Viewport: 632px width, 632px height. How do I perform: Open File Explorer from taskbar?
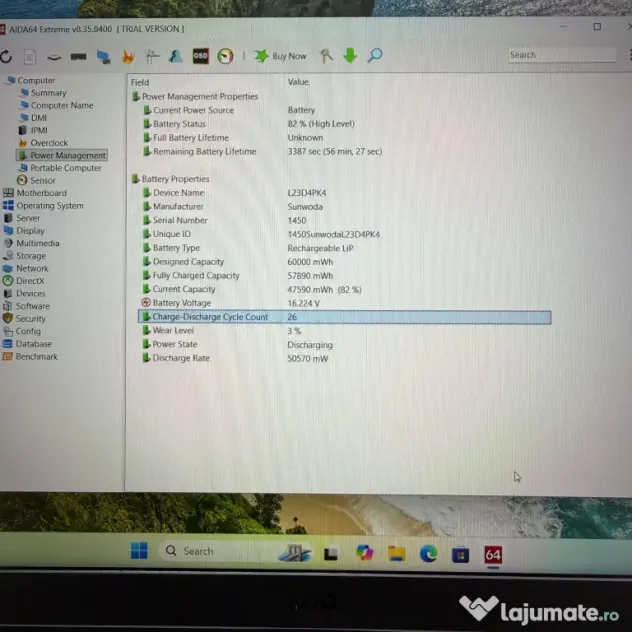396,553
